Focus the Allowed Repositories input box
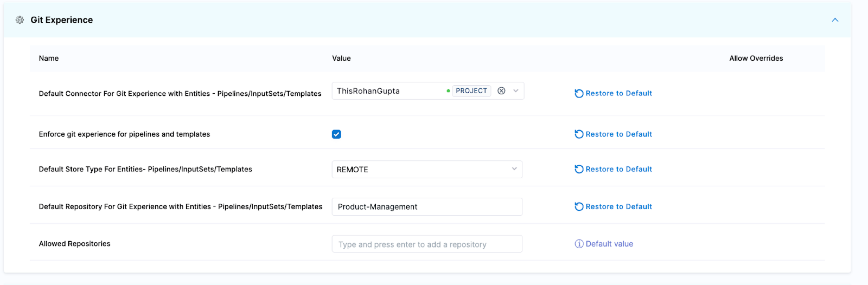This screenshot has width=868, height=285. 427,244
